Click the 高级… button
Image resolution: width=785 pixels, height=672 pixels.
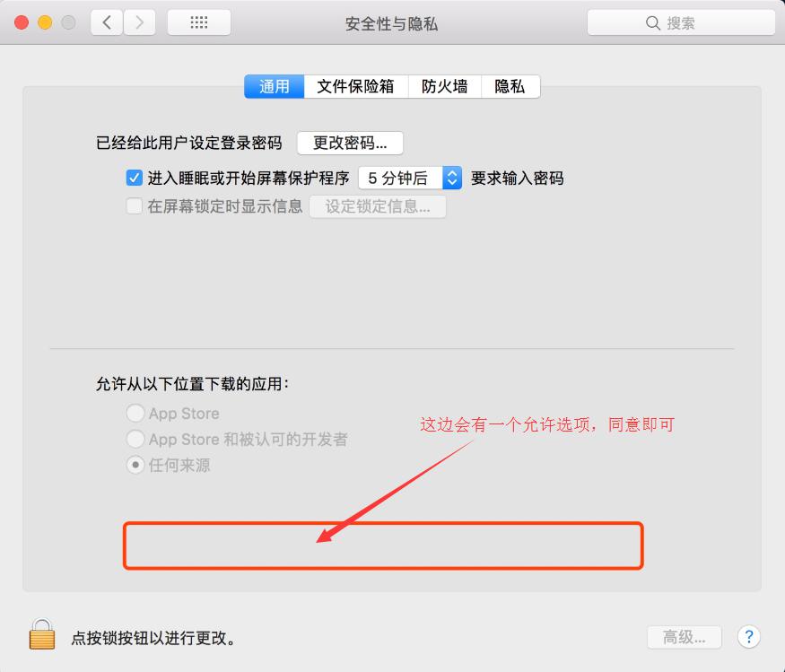684,637
